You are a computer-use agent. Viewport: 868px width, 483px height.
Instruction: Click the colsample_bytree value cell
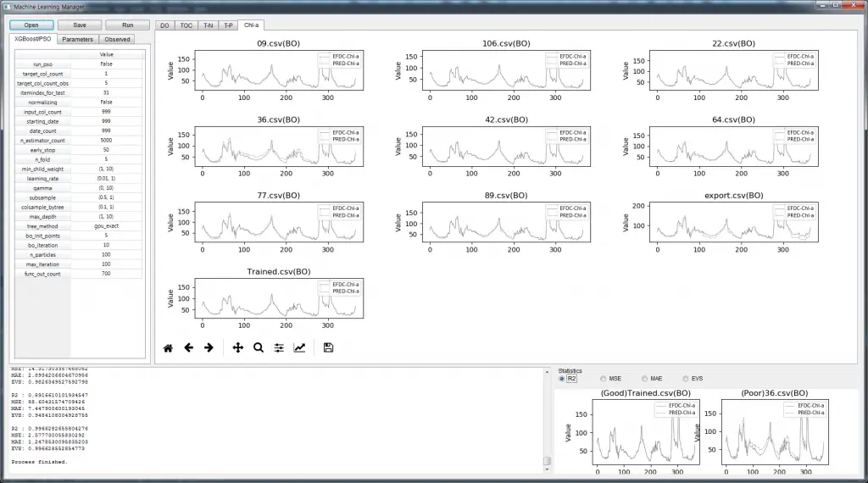click(106, 207)
